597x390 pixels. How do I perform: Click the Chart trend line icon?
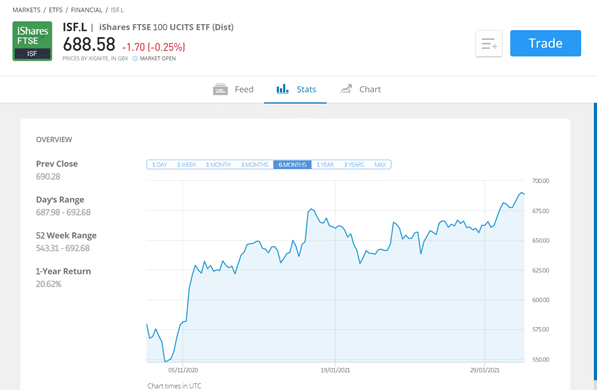(x=346, y=89)
